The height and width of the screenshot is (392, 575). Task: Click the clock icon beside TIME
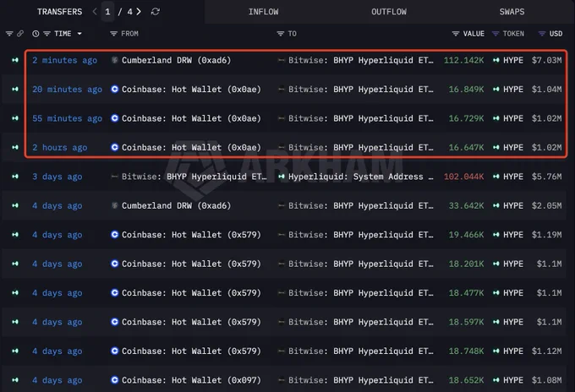coord(36,34)
